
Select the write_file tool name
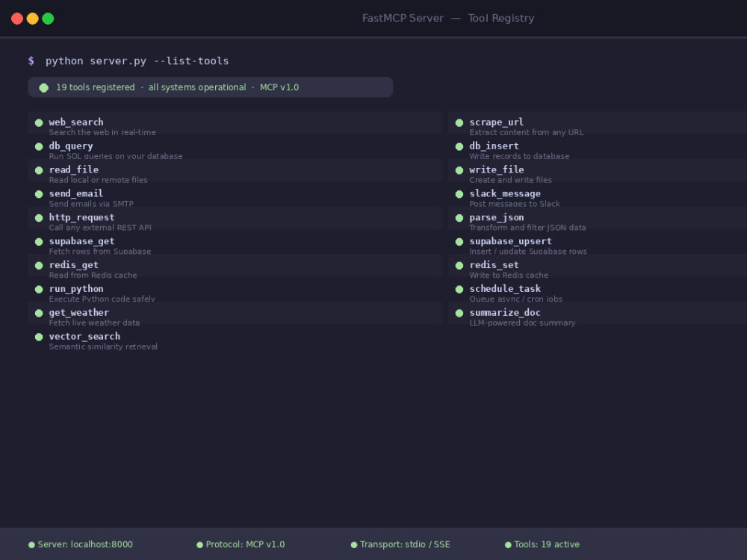(497, 170)
